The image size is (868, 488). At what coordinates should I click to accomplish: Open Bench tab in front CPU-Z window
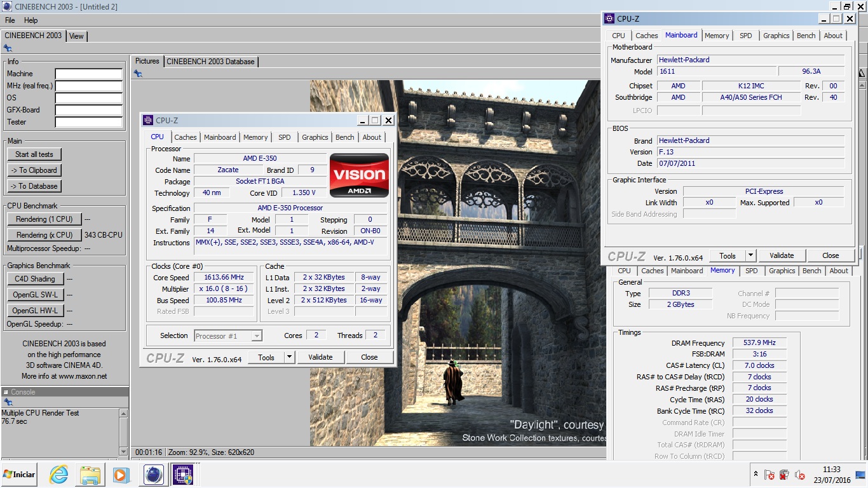coord(345,137)
